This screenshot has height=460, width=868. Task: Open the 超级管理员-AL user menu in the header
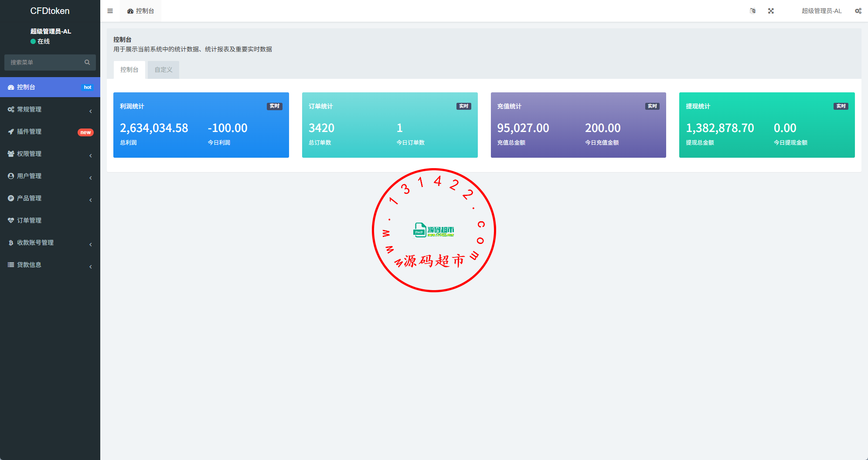click(821, 11)
